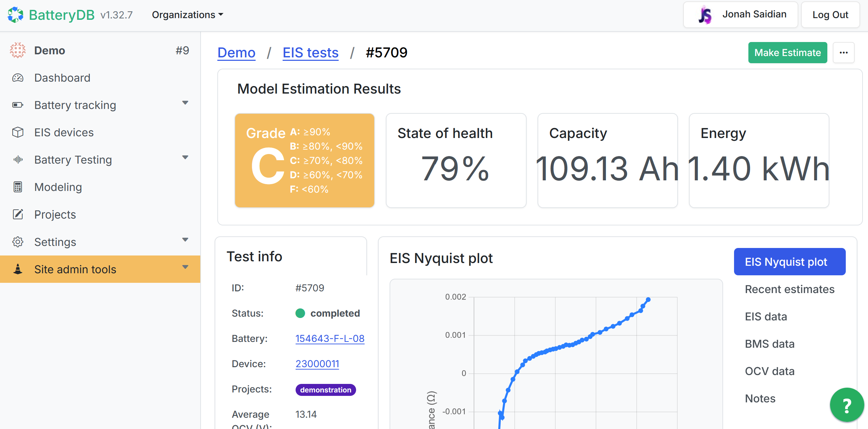
Task: Click the Make Estimate button
Action: click(787, 53)
